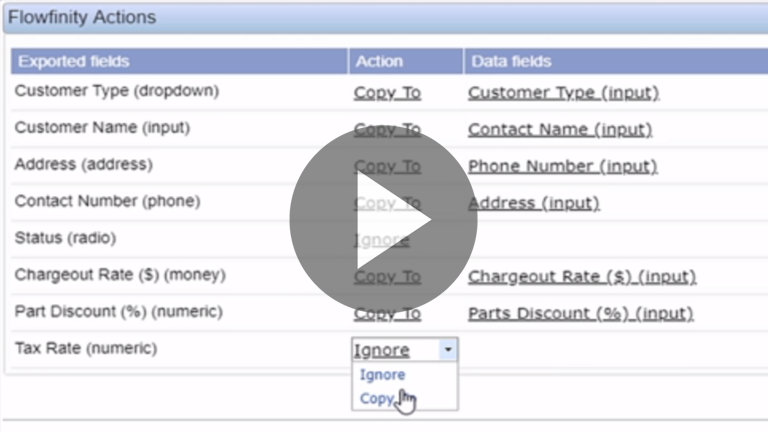Click the Flowfinity Actions panel title
Image resolution: width=768 pixels, height=432 pixels.
[81, 17]
